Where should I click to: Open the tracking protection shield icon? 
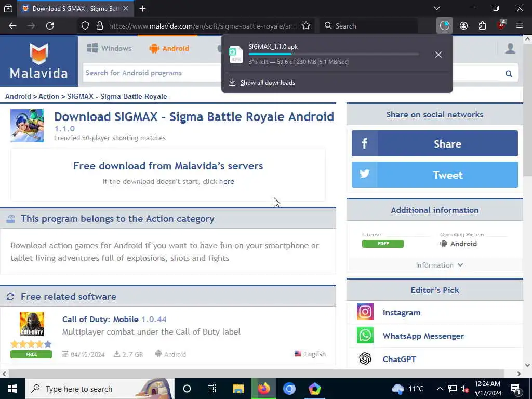pyautogui.click(x=85, y=26)
